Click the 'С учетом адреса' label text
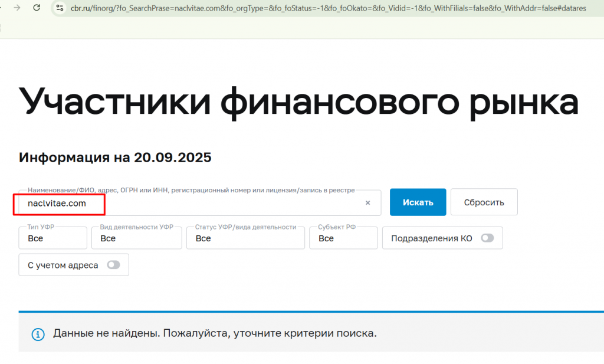Viewport: 604px width, 364px height. 63,265
